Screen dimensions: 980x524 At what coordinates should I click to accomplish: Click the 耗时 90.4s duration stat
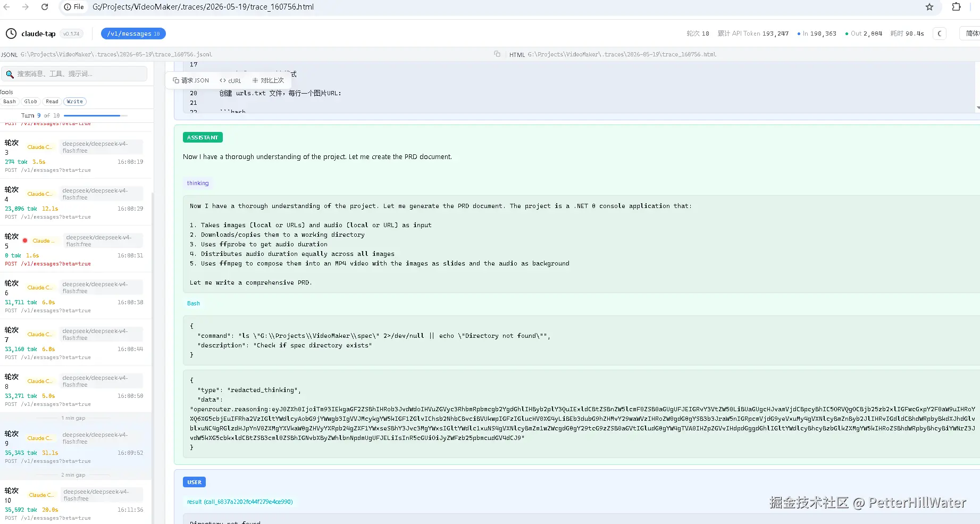(907, 34)
